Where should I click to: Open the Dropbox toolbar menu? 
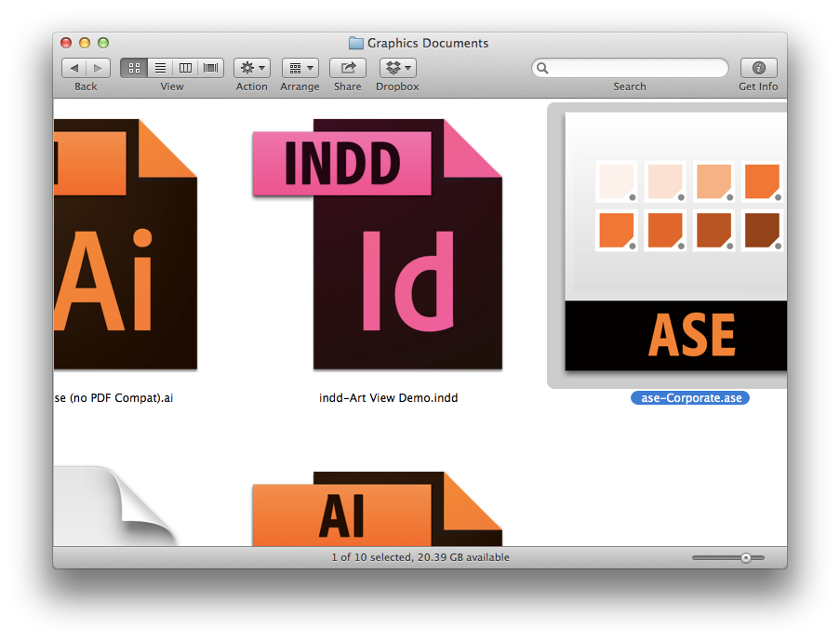coord(398,68)
